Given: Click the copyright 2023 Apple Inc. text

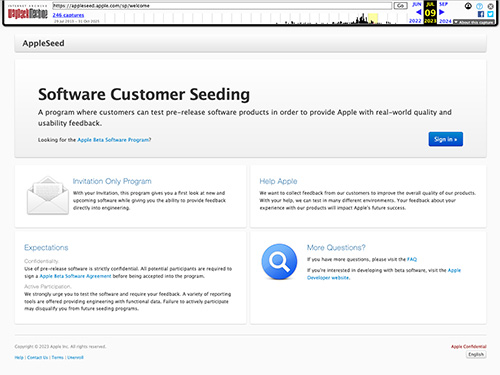Looking at the screenshot, I should 60,346.
